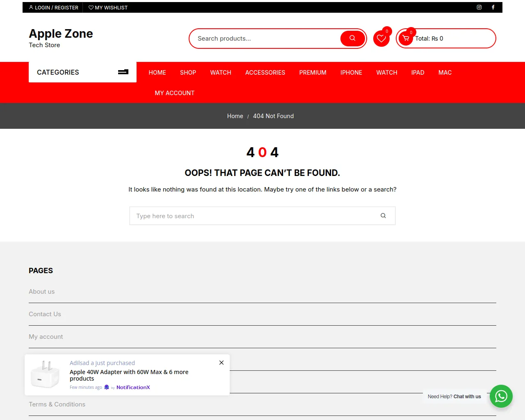This screenshot has height=420, width=525.
Task: Go to Apple Zone site title
Action: point(61,34)
